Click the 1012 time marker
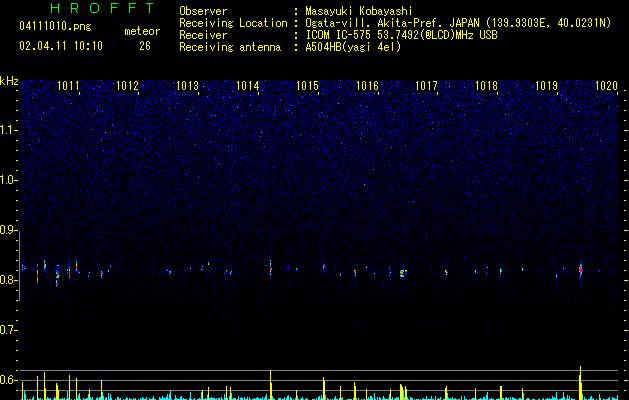Image resolution: width=629 pixels, height=400 pixels. tap(127, 86)
